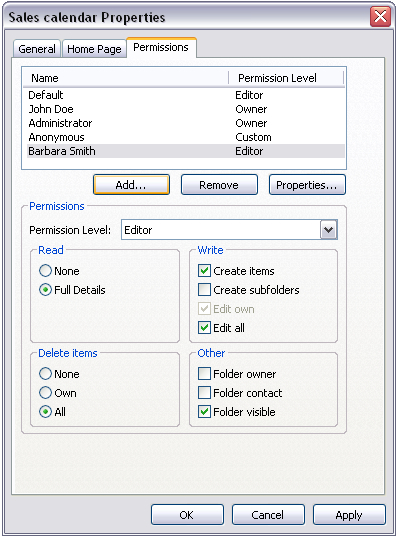The width and height of the screenshot is (397, 537).
Task: Open the Home Page tab
Action: coord(94,49)
